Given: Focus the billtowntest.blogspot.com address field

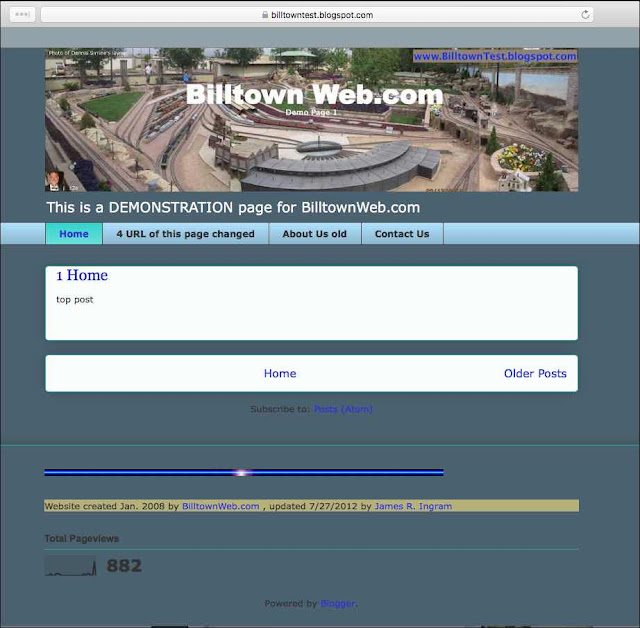Looking at the screenshot, I should pyautogui.click(x=317, y=15).
